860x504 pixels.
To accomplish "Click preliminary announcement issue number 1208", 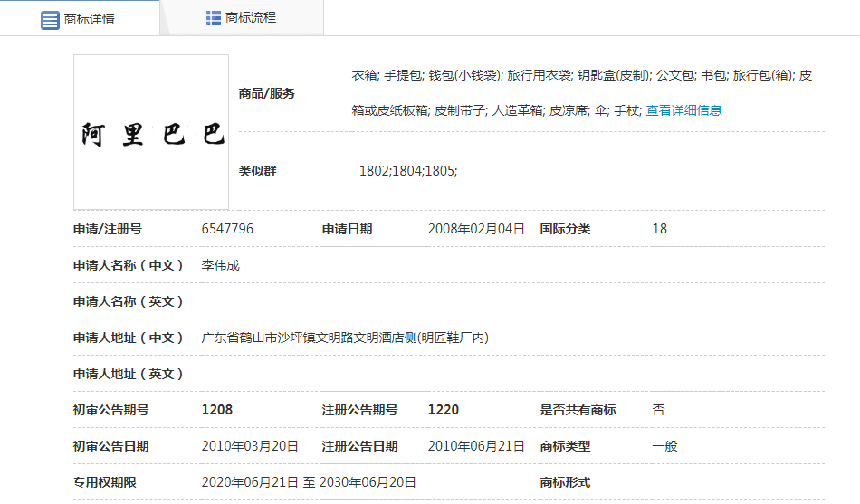I will (216, 410).
